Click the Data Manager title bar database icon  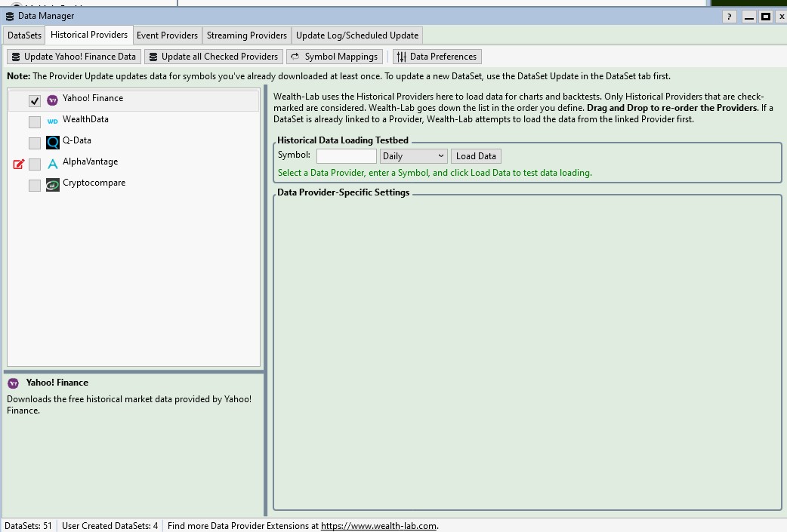[x=10, y=16]
